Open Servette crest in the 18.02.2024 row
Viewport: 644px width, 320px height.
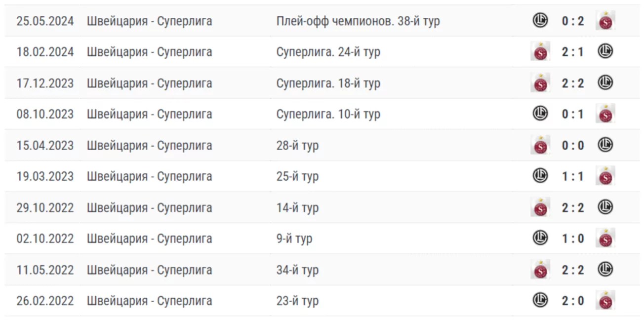click(x=540, y=52)
